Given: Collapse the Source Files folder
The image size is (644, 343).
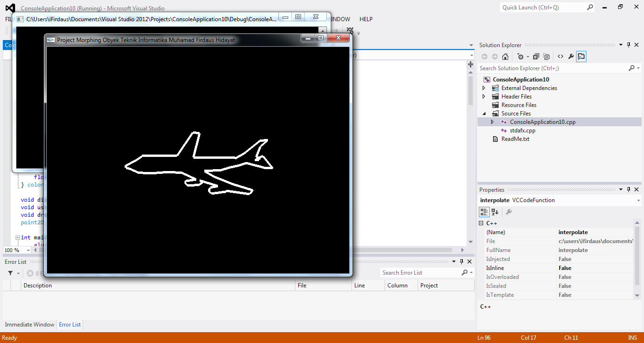Looking at the screenshot, I should [x=484, y=114].
